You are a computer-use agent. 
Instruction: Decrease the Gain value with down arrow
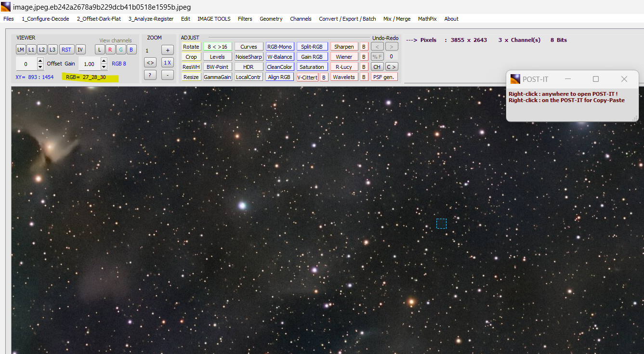(x=104, y=67)
